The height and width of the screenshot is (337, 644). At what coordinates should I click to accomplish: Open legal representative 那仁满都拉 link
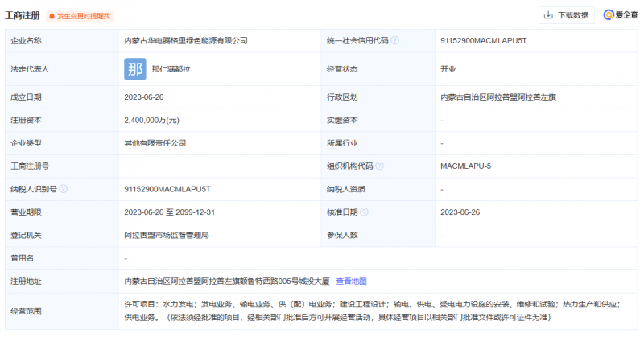tap(171, 69)
